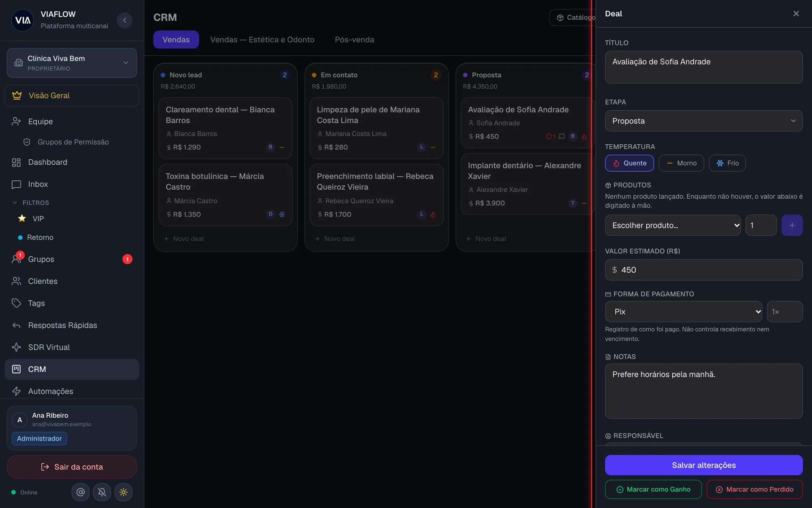
Task: Set temperature to Quente
Action: tap(629, 163)
